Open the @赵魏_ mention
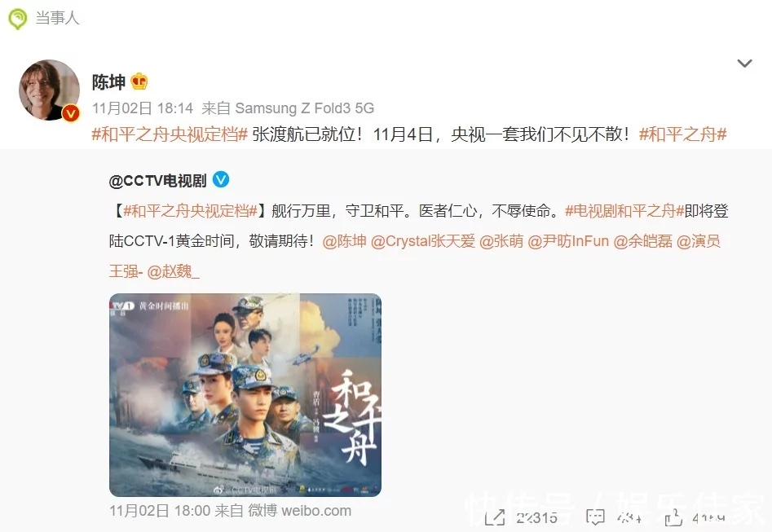 174,270
